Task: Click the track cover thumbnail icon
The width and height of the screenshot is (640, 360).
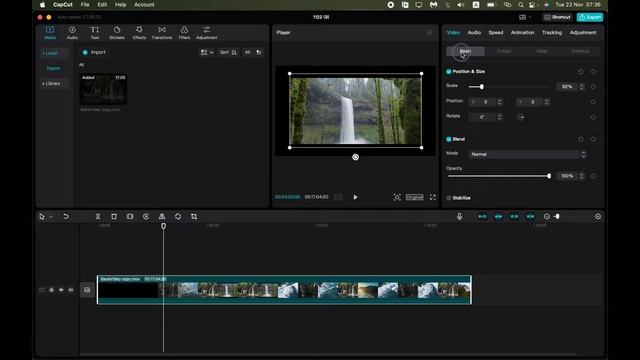Action: 87,290
